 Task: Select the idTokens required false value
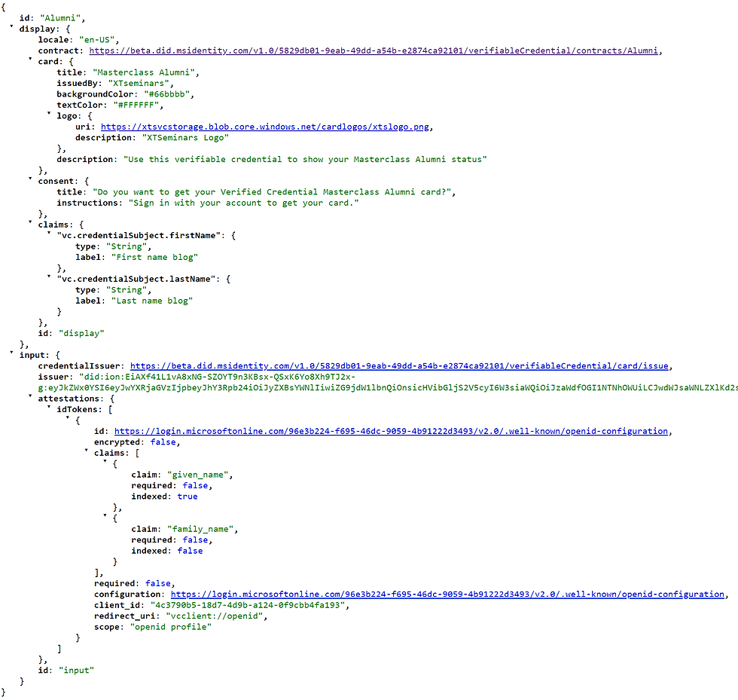pyautogui.click(x=157, y=584)
